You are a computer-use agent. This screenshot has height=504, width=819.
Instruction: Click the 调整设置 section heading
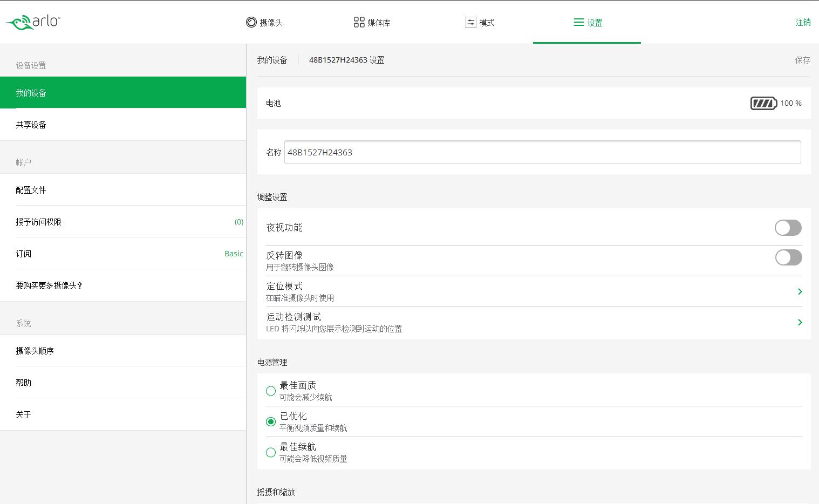[x=272, y=197]
